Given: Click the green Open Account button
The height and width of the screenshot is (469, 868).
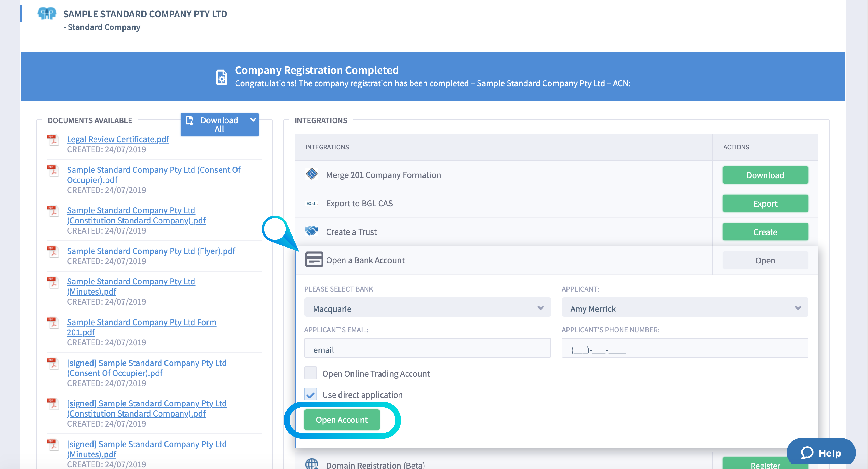Looking at the screenshot, I should tap(342, 420).
